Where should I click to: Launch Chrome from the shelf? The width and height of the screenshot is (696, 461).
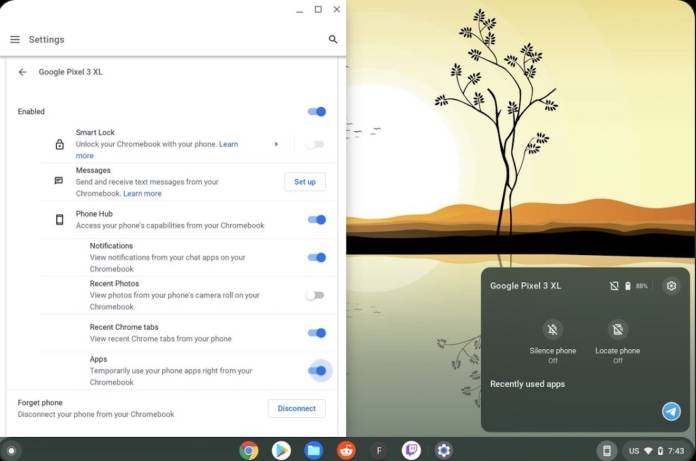click(249, 451)
